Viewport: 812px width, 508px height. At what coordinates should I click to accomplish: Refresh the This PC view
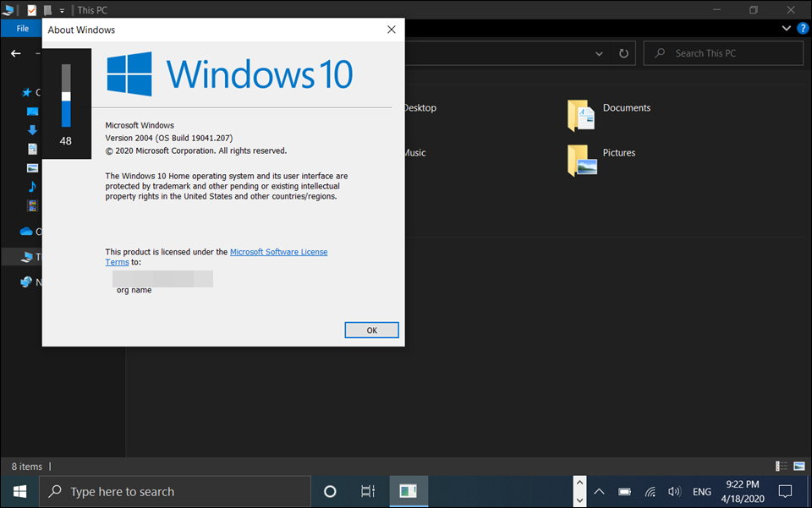623,53
